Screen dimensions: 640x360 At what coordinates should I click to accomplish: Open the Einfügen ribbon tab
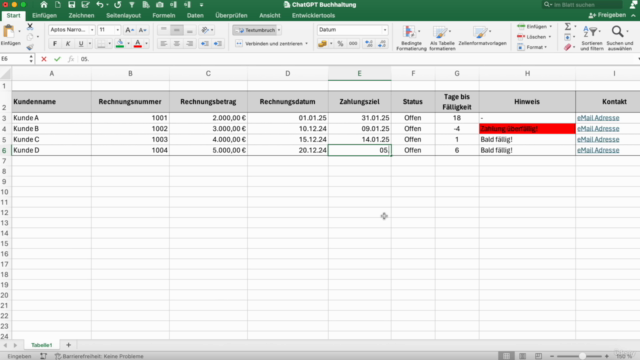point(44,16)
